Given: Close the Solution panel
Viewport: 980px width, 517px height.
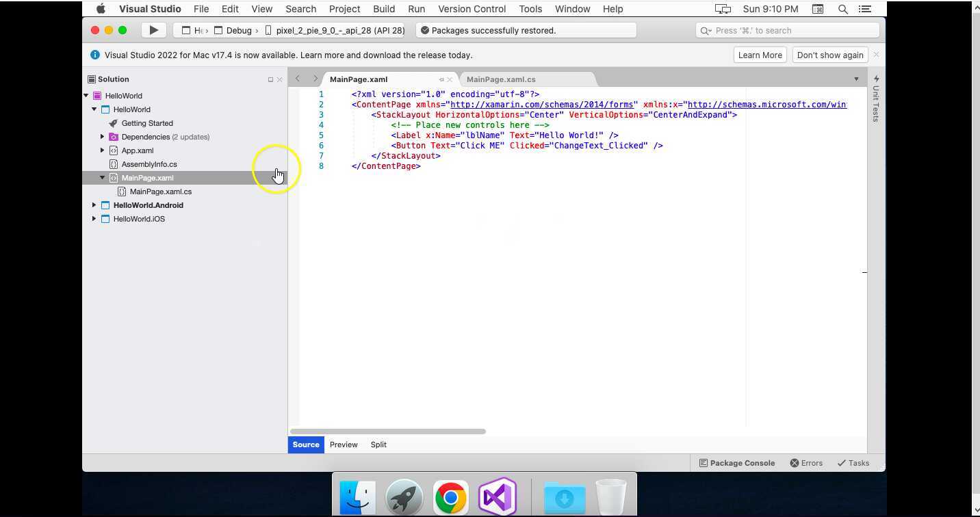Looking at the screenshot, I should pos(279,79).
